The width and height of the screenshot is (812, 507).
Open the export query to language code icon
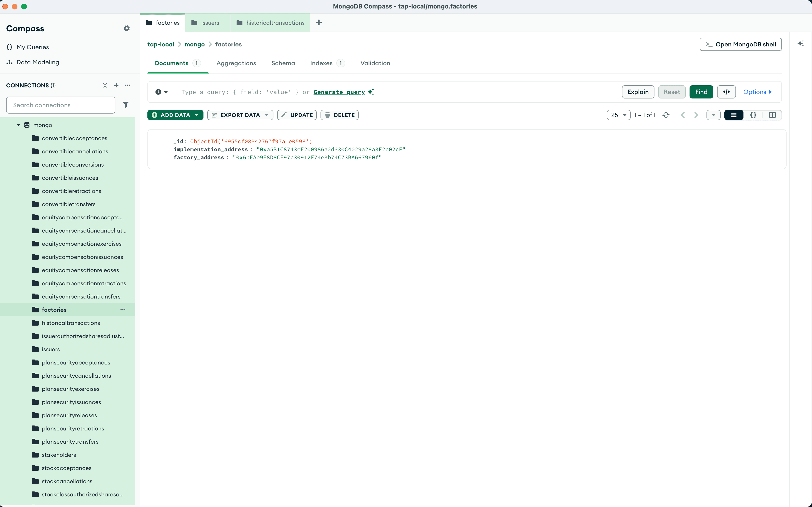click(x=726, y=92)
